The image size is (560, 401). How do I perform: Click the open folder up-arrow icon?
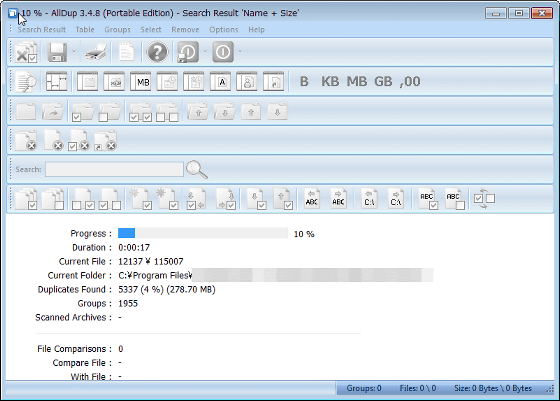pos(198,111)
